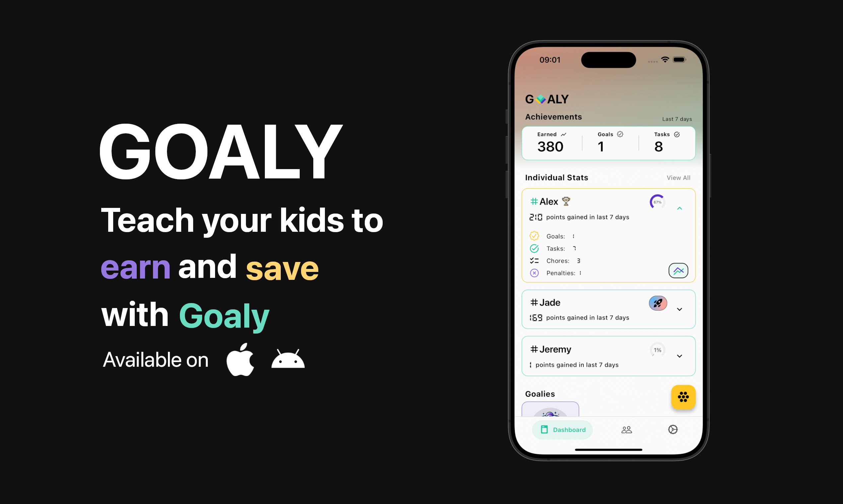Toggle Goals completed status for Alex
This screenshot has height=504, width=843.
tap(534, 235)
